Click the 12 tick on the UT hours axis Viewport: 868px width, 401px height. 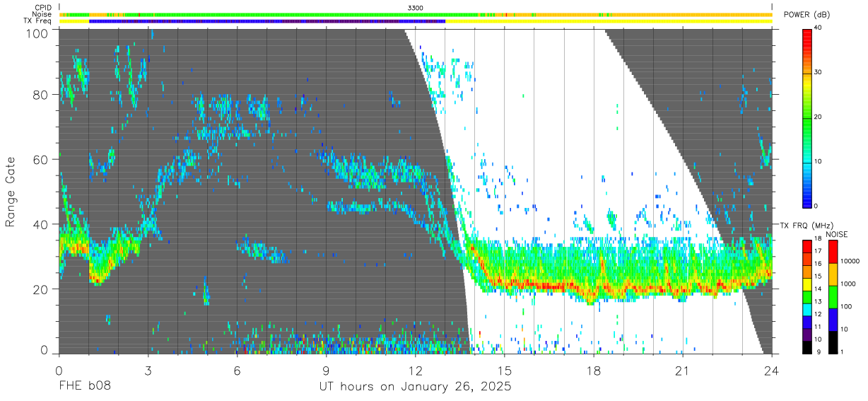click(x=416, y=370)
